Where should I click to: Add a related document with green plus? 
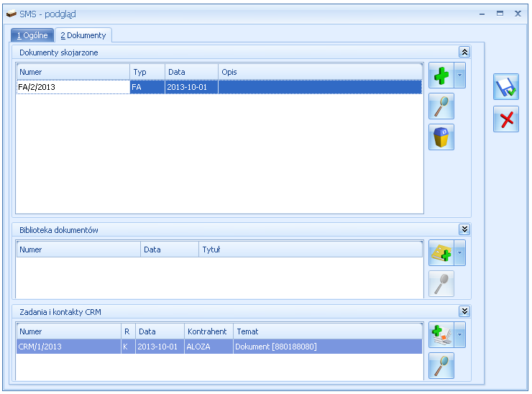[441, 75]
